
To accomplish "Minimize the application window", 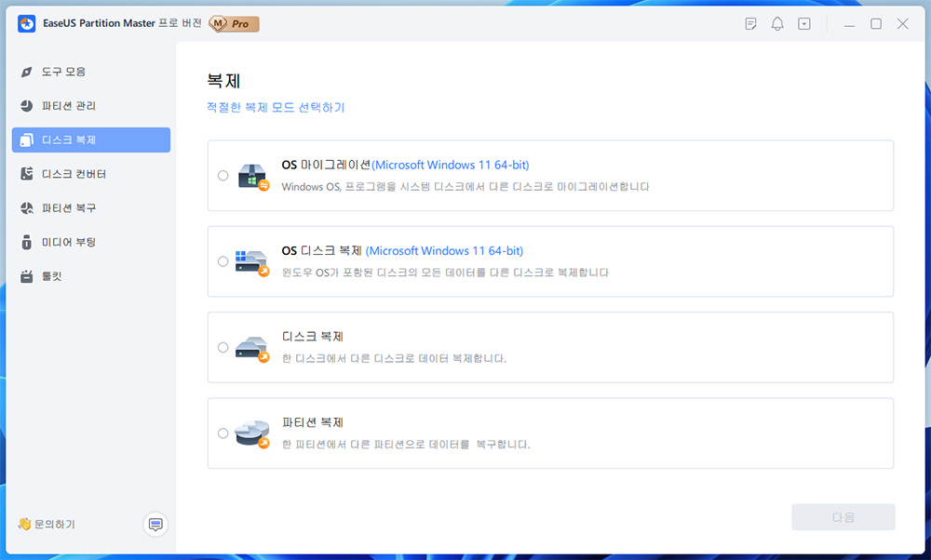I will 849,24.
